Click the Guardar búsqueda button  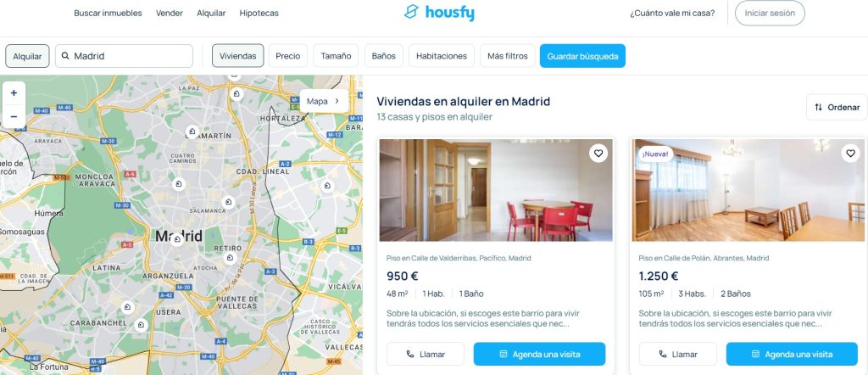[582, 56]
